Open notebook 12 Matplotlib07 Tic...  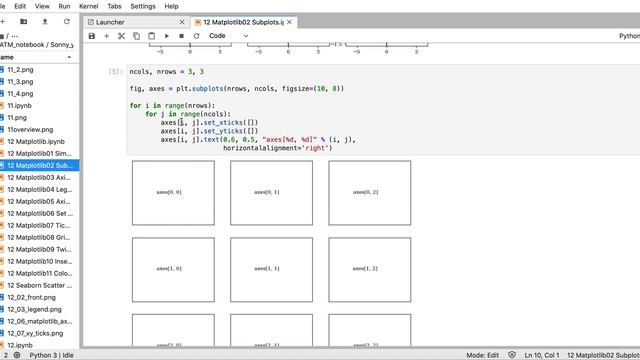point(40,225)
